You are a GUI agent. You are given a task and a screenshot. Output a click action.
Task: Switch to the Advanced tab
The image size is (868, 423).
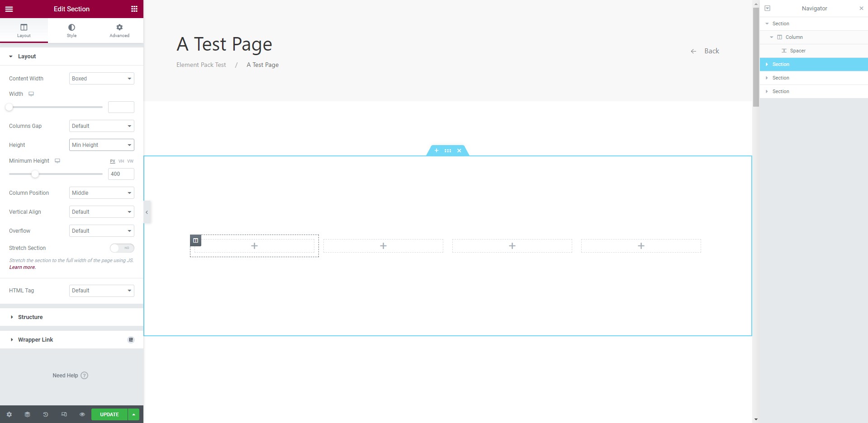[x=119, y=30]
